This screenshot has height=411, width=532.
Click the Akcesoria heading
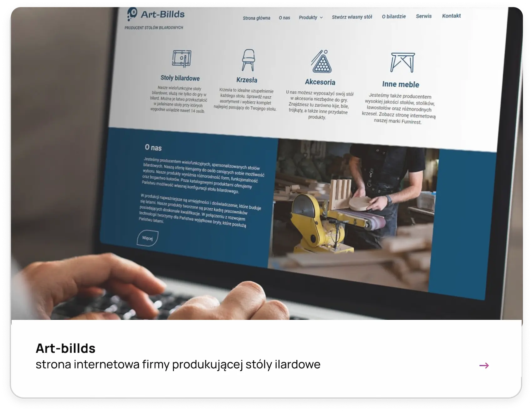click(x=320, y=82)
